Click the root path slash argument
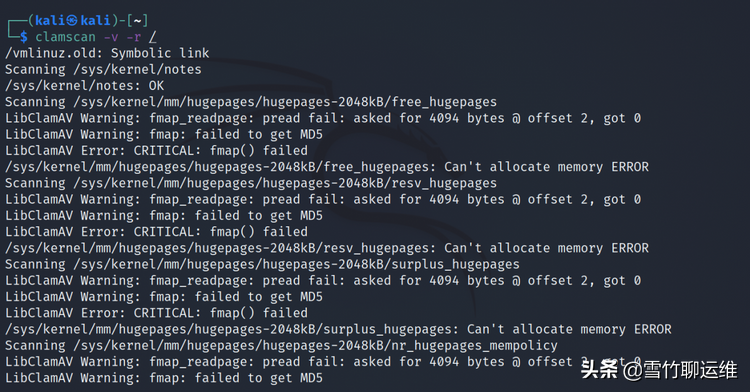Viewport: 750px width, 392px height. pyautogui.click(x=153, y=37)
